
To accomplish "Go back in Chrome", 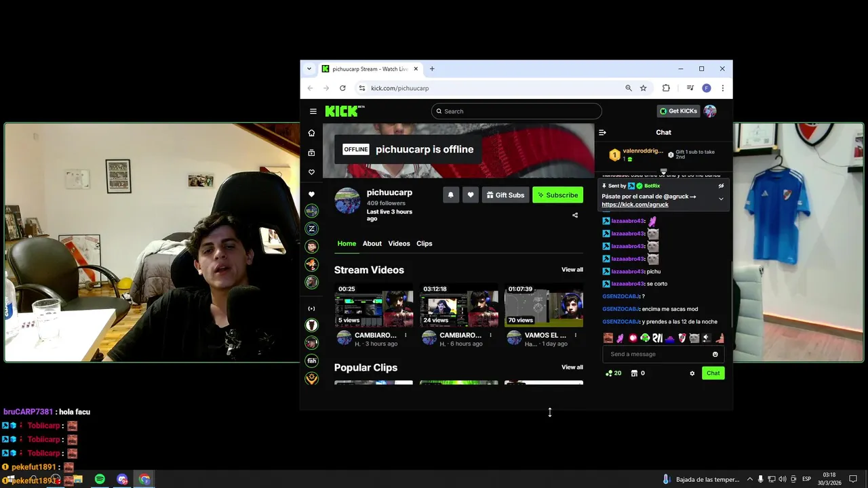I will point(310,88).
